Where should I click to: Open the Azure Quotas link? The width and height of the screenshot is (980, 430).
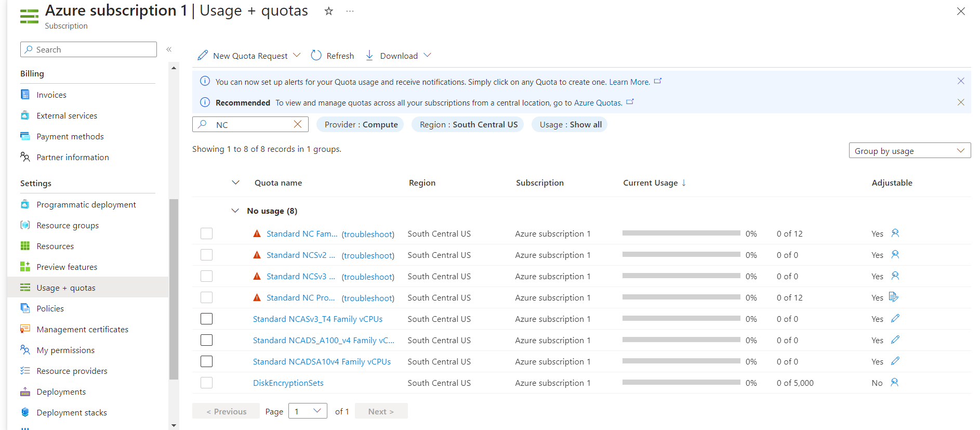pyautogui.click(x=598, y=103)
